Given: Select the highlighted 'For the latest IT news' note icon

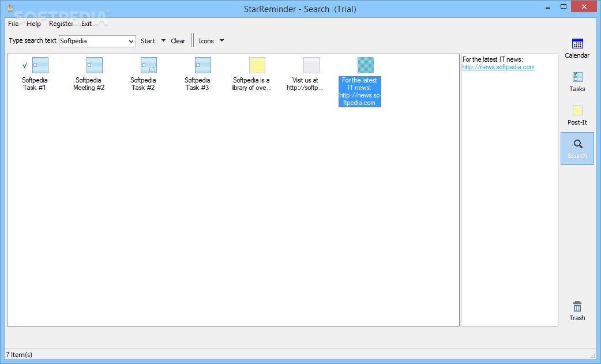Looking at the screenshot, I should 365,65.
